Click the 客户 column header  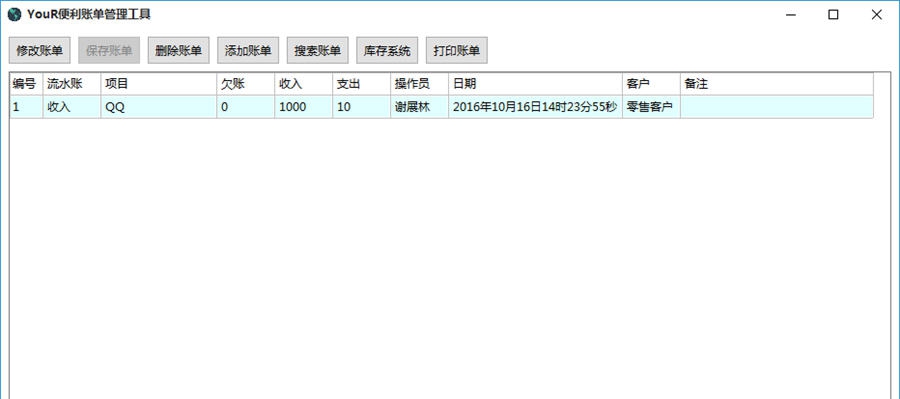pyautogui.click(x=651, y=84)
